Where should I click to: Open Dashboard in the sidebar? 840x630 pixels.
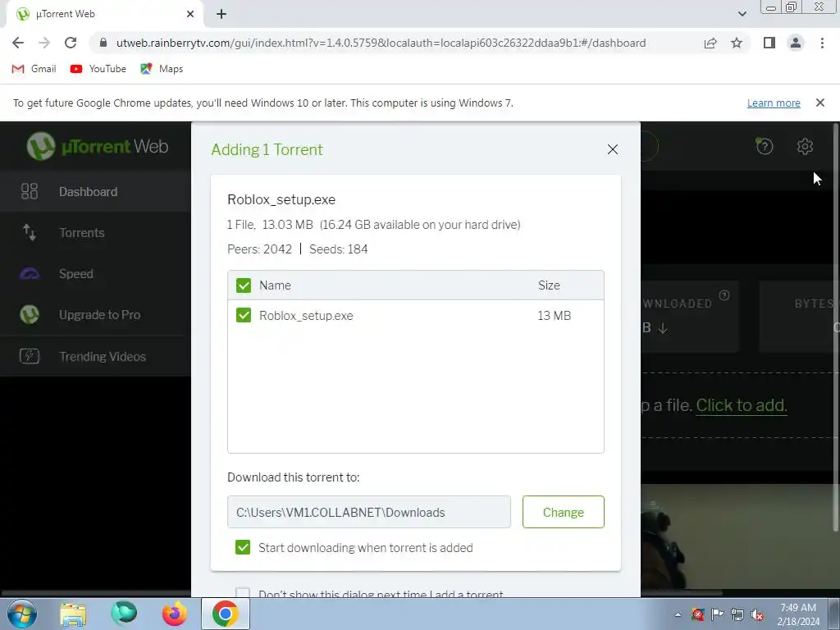[95, 192]
